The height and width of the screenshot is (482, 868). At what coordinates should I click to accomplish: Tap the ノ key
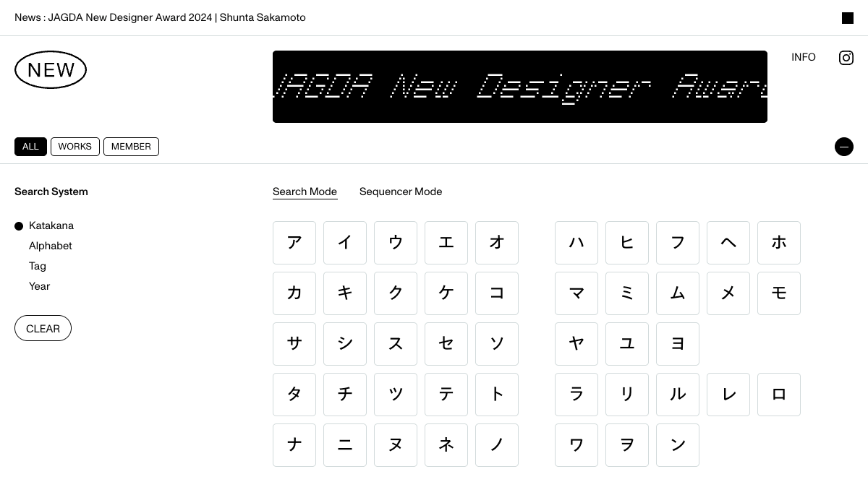tap(497, 445)
